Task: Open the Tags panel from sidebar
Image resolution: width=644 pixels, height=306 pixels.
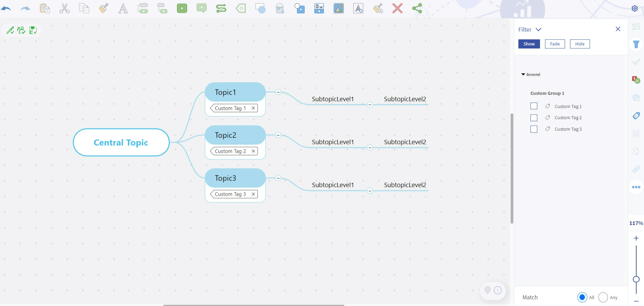Action: coord(636,116)
